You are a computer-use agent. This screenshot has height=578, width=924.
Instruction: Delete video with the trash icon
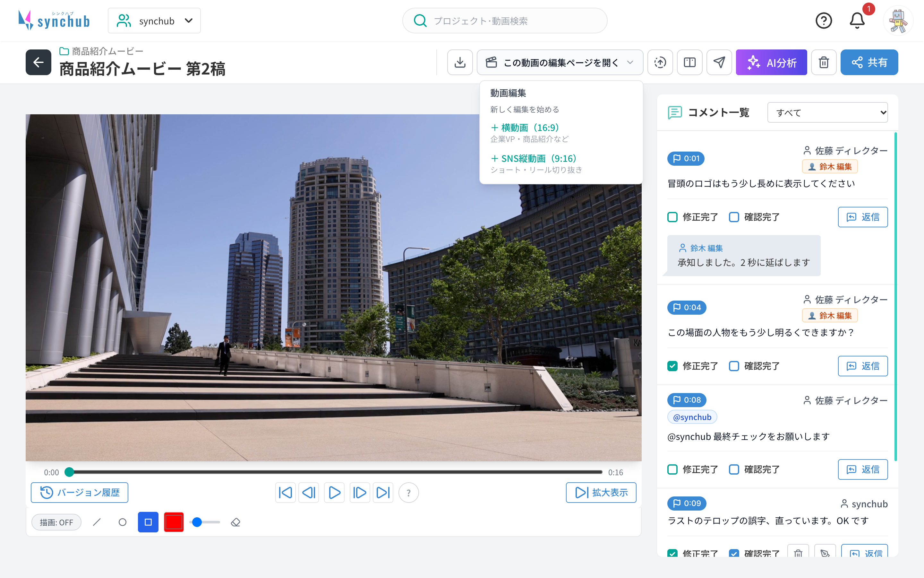point(824,62)
